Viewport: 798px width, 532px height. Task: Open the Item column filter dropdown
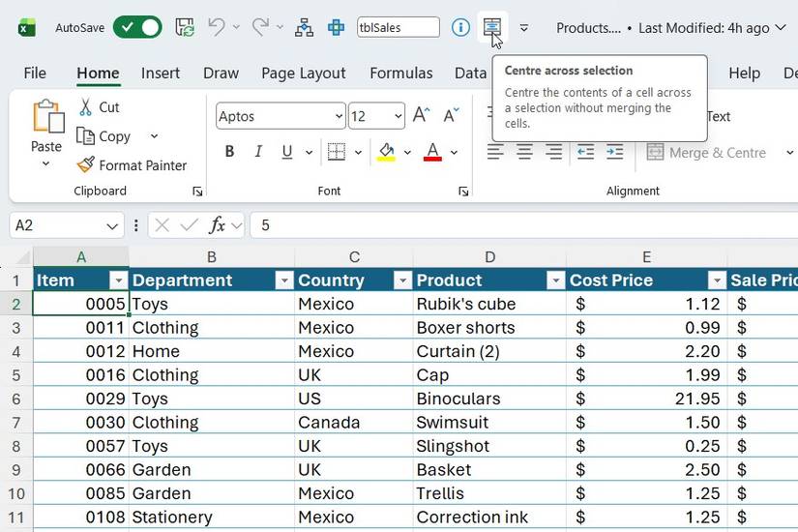118,280
